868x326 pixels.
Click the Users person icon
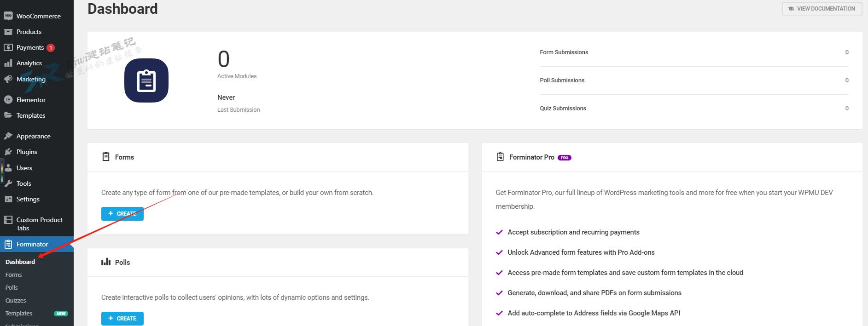pyautogui.click(x=8, y=168)
